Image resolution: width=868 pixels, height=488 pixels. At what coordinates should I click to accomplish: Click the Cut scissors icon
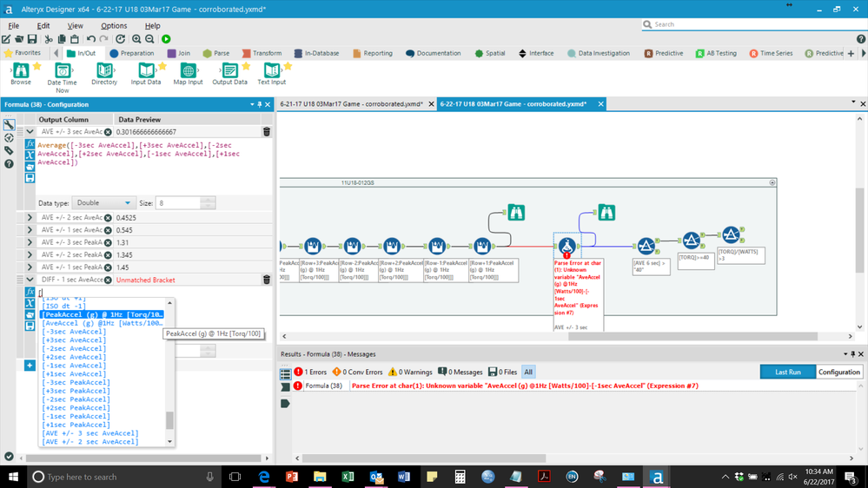(49, 39)
